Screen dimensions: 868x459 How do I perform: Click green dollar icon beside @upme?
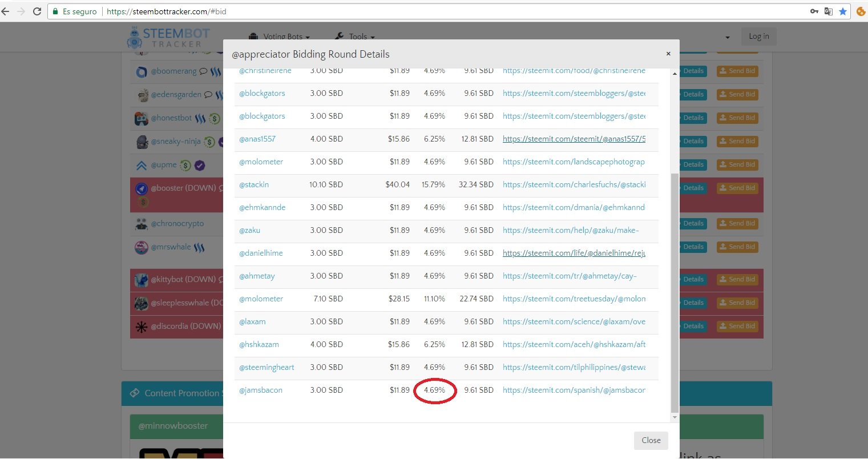coord(185,166)
